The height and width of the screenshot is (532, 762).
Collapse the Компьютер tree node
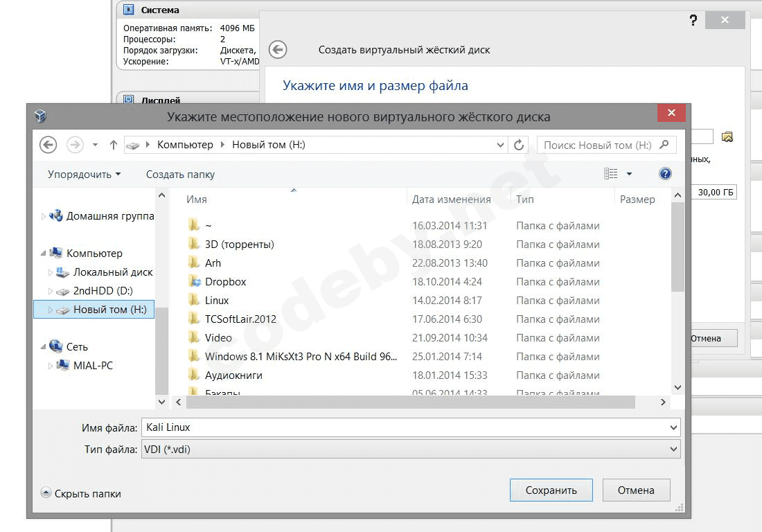point(43,253)
